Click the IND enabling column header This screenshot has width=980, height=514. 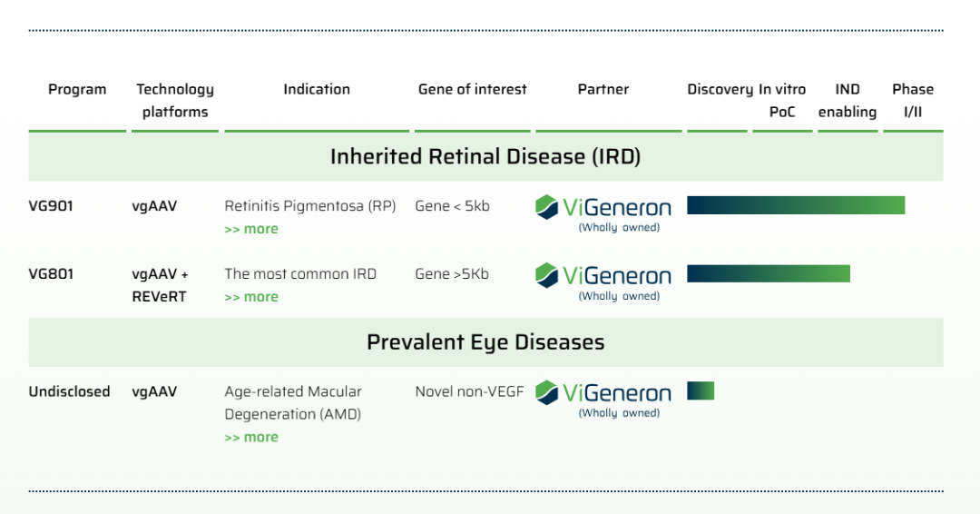pos(848,100)
